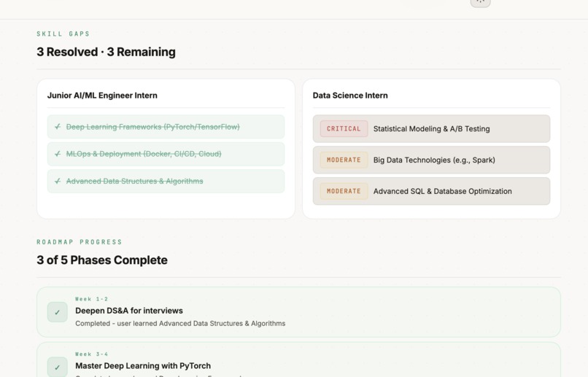Select resolved MLOps & Deployment (Docker, CI/CD, Cloud) text
588x377 pixels.
[144, 154]
